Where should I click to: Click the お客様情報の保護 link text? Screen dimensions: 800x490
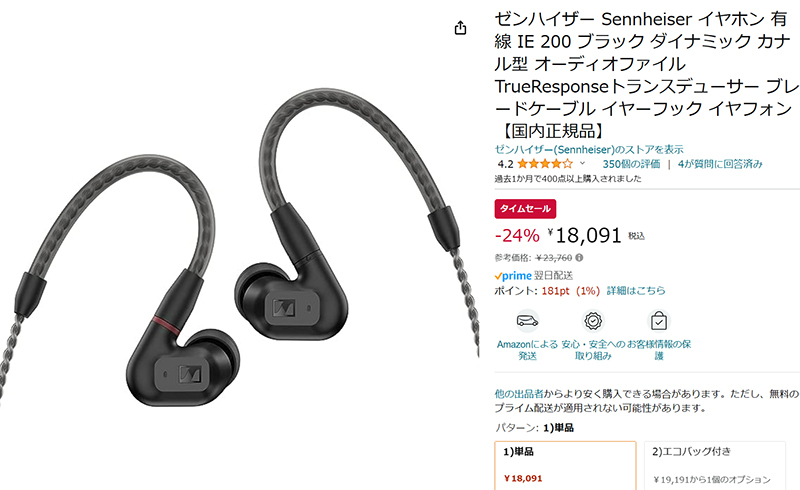[659, 350]
